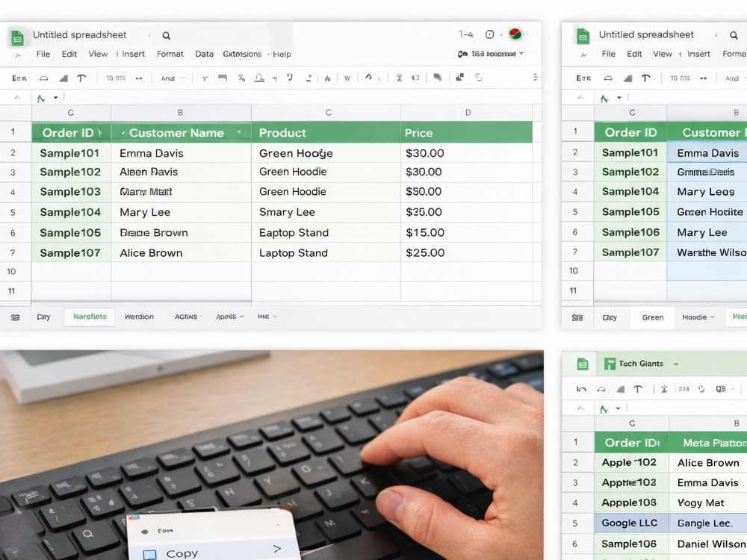
Task: Click the Sheets logo in left spreadsheet window
Action: [x=18, y=37]
